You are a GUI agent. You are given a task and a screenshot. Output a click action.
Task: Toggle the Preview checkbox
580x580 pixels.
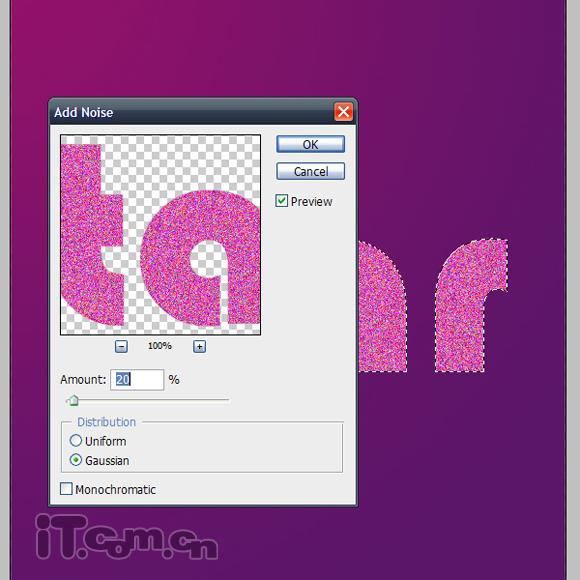click(x=281, y=201)
